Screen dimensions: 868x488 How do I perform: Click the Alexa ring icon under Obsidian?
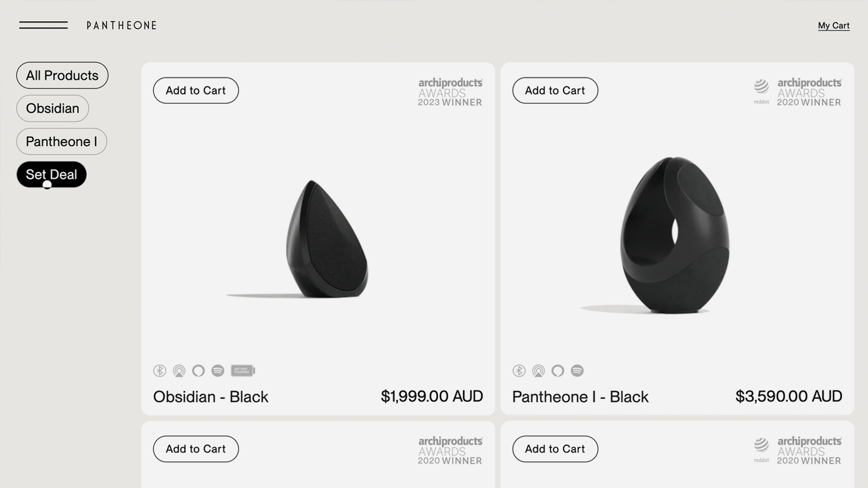[x=198, y=370]
